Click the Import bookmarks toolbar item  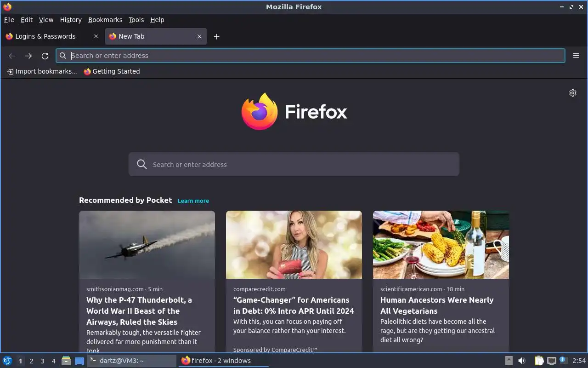tap(42, 71)
